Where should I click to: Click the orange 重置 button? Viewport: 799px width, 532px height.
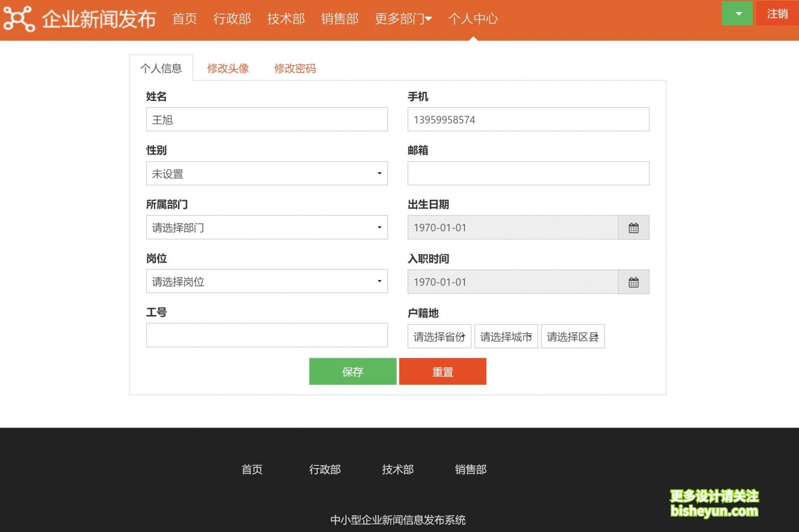pyautogui.click(x=442, y=371)
